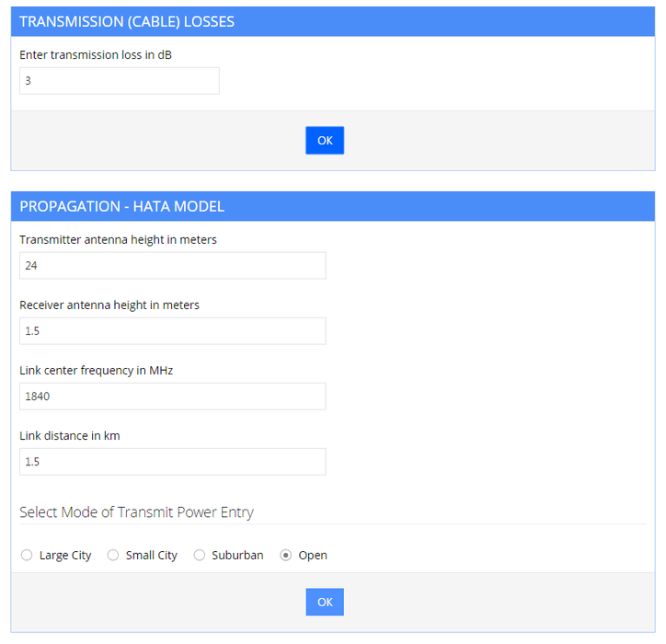
Task: Click the 'Enter transmission loss in dB' label
Action: coord(96,55)
